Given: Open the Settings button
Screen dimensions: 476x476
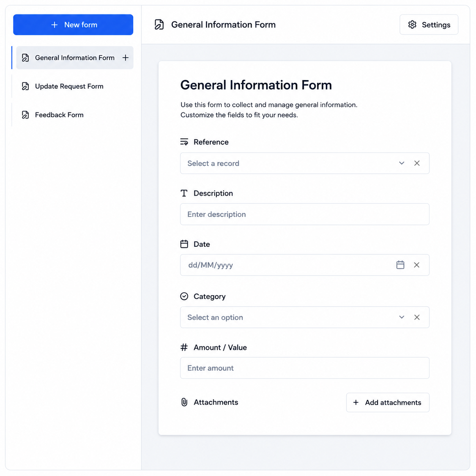Looking at the screenshot, I should [429, 25].
